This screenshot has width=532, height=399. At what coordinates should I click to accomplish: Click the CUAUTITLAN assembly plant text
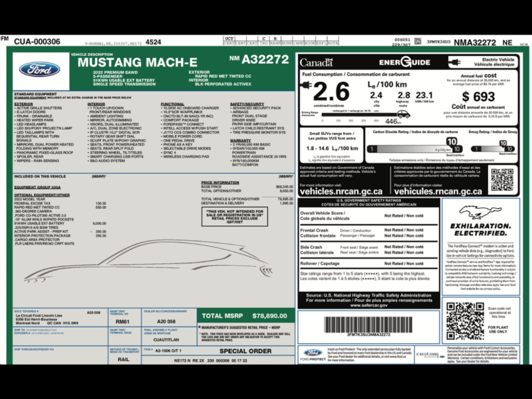pyautogui.click(x=166, y=340)
